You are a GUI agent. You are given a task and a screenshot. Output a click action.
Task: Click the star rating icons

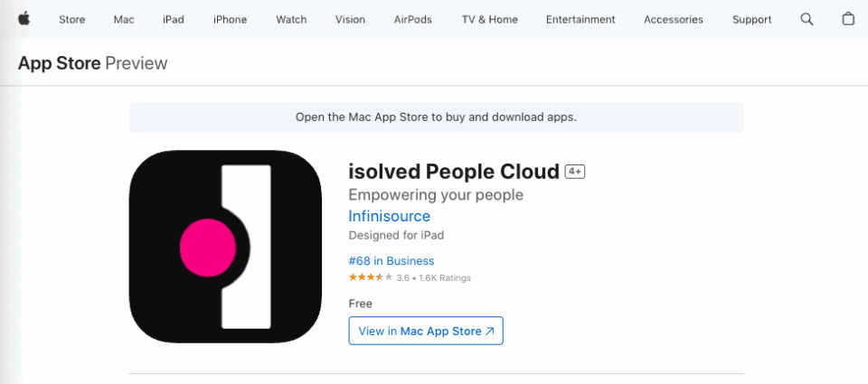[x=370, y=277]
